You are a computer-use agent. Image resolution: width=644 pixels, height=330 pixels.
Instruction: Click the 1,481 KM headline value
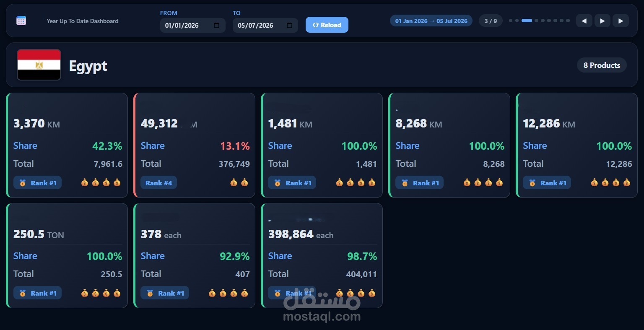pos(290,124)
